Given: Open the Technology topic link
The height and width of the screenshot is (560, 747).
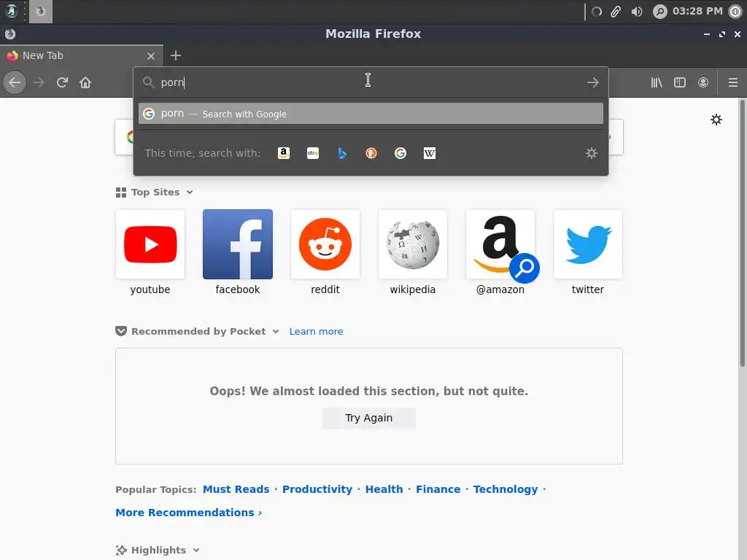Looking at the screenshot, I should click(x=505, y=489).
